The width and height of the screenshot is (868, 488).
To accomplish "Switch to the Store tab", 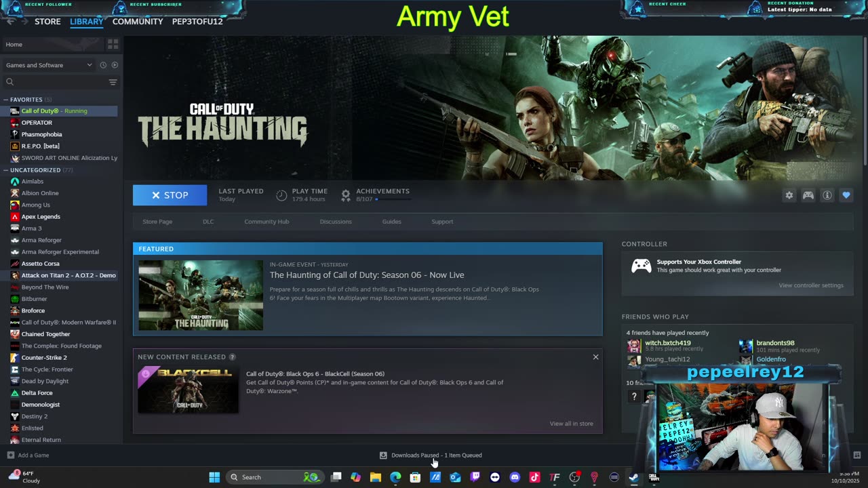I will pos(47,22).
